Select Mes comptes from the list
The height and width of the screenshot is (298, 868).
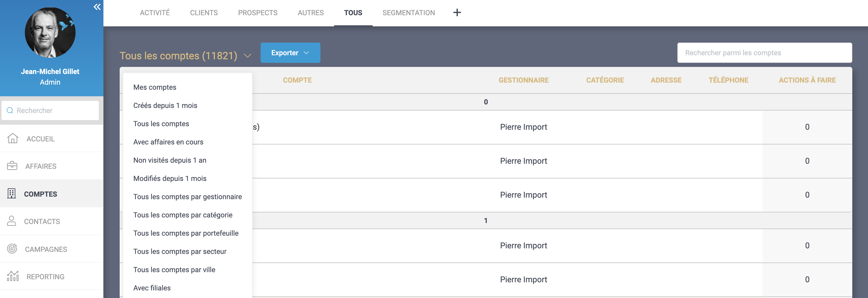click(x=155, y=87)
